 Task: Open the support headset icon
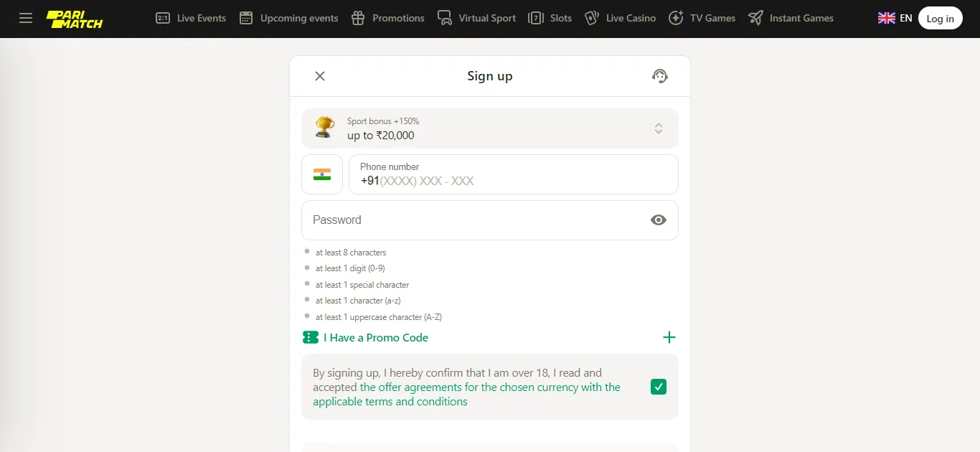pyautogui.click(x=660, y=76)
